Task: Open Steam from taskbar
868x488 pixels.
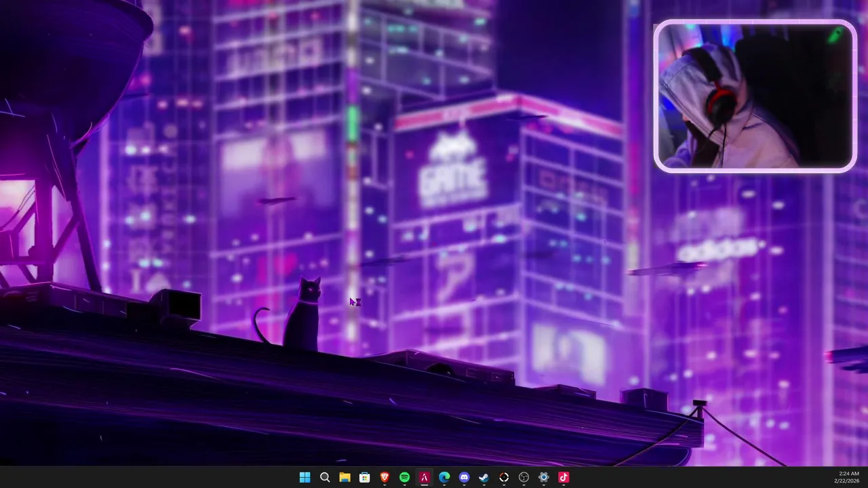Action: 484,477
